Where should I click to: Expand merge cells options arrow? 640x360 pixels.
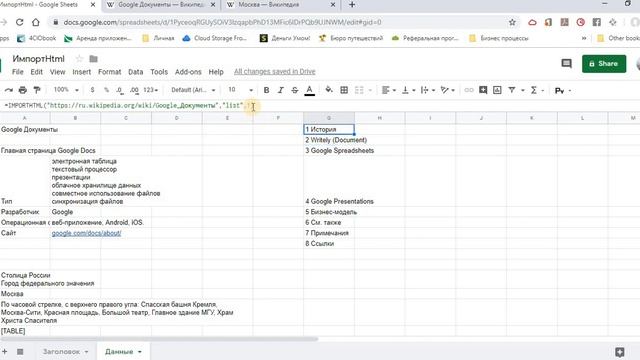(x=371, y=90)
